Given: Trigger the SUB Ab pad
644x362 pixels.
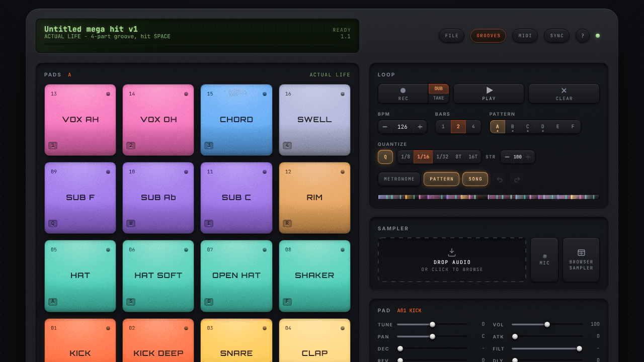Looking at the screenshot, I should (158, 198).
